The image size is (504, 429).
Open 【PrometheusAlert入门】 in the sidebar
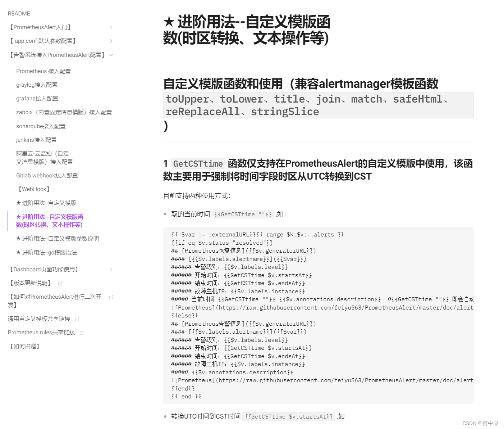click(x=40, y=27)
